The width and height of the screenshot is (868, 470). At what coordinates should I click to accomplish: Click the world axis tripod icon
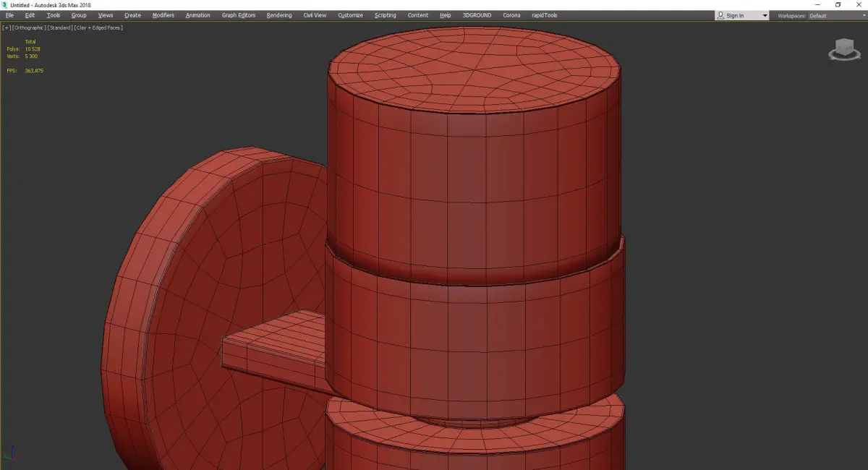pyautogui.click(x=12, y=452)
